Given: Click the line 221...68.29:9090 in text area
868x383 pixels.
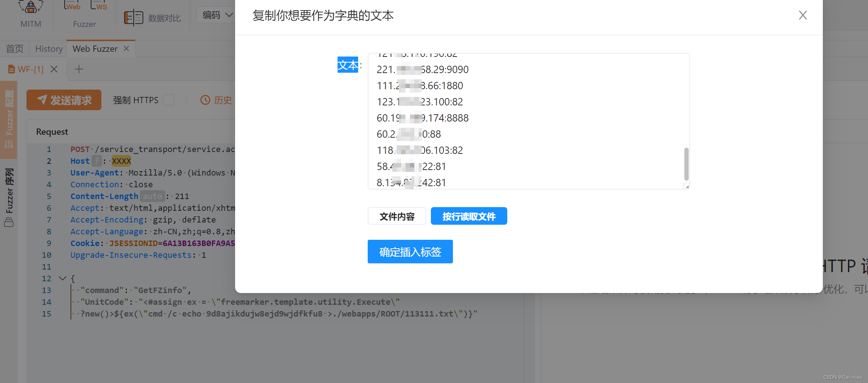Looking at the screenshot, I should coord(422,69).
